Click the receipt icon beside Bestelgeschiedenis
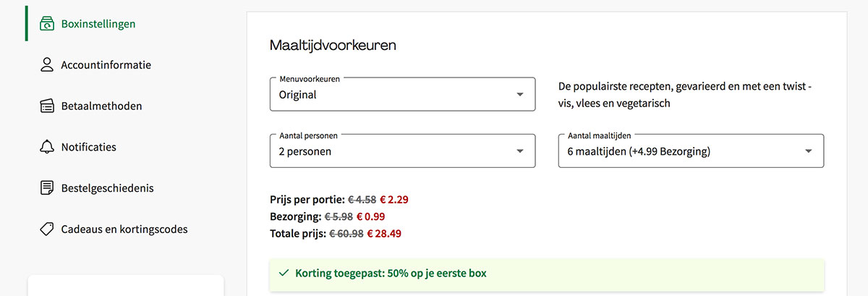 pos(47,188)
